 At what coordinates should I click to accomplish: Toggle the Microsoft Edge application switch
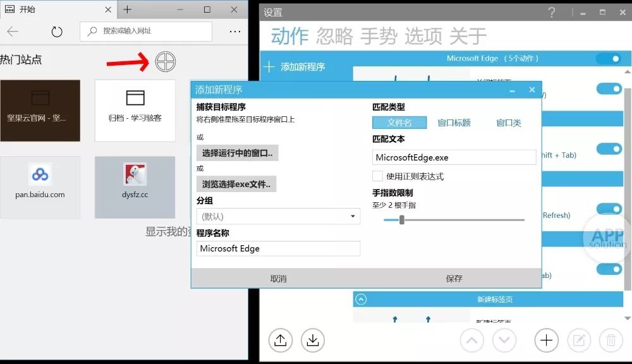(609, 58)
